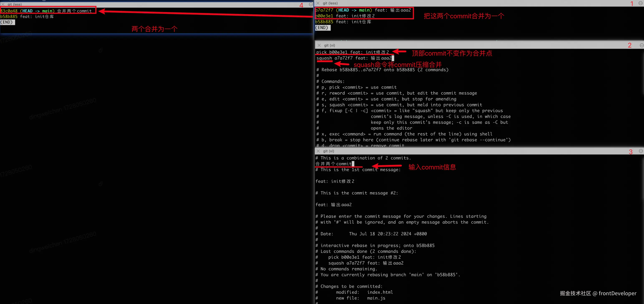Screen dimensions: 644x304
Task: Click the squash a7a72f7 line in editor
Action: click(x=354, y=58)
